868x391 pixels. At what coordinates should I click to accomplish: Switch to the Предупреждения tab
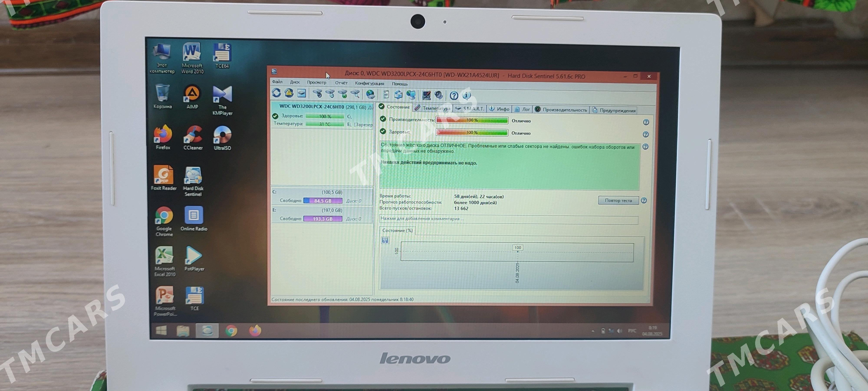[x=614, y=110]
